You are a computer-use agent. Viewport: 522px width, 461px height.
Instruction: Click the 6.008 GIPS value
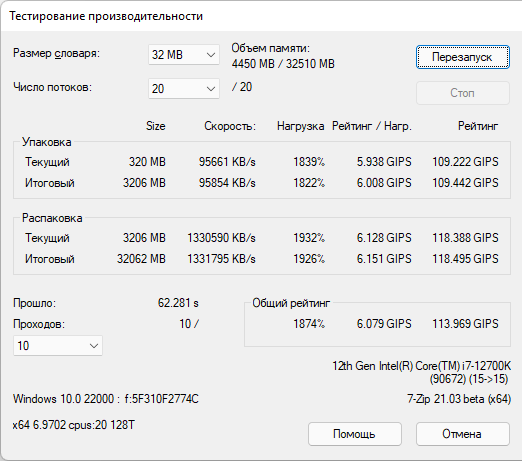tap(384, 183)
